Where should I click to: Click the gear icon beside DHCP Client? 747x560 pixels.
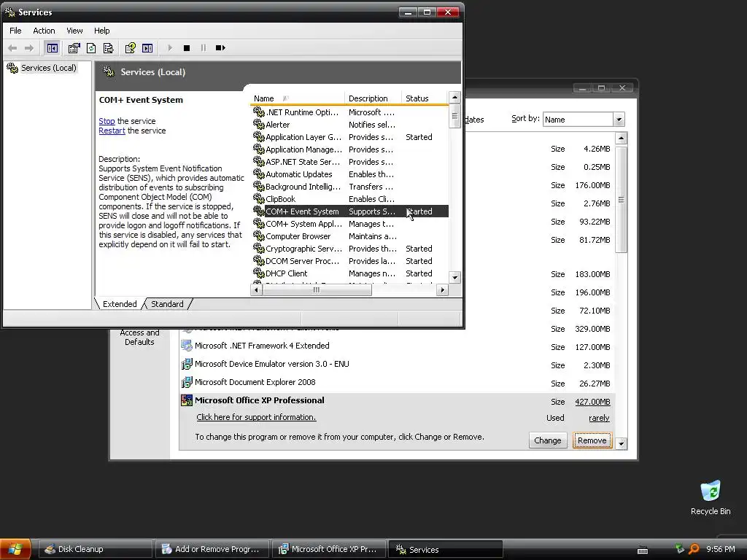click(x=259, y=273)
